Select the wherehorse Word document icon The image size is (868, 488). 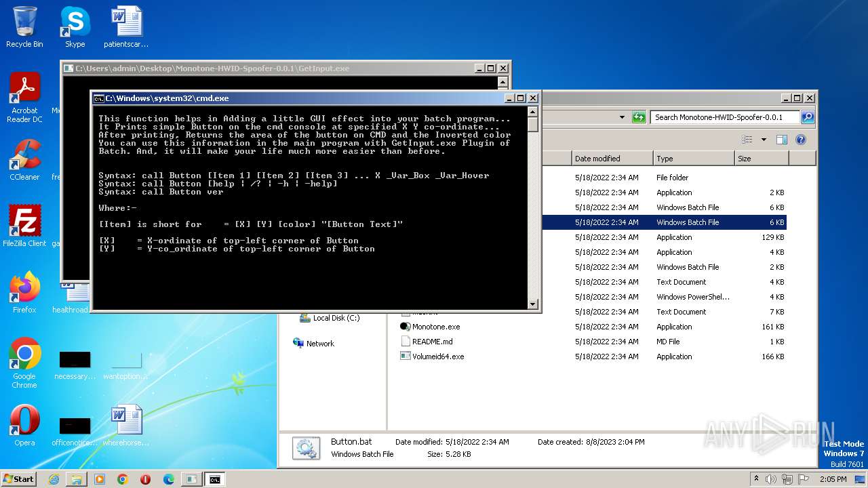pyautogui.click(x=126, y=426)
